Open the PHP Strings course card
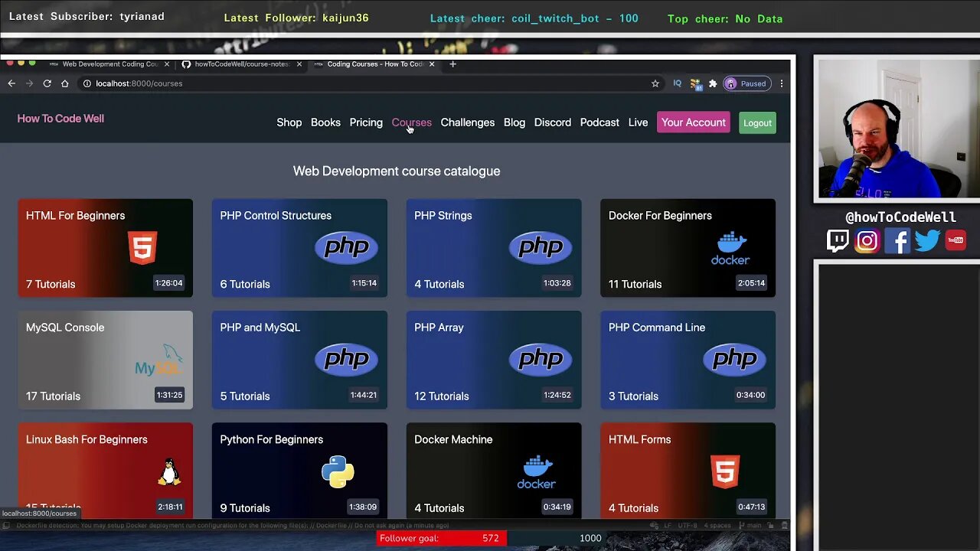 (494, 248)
